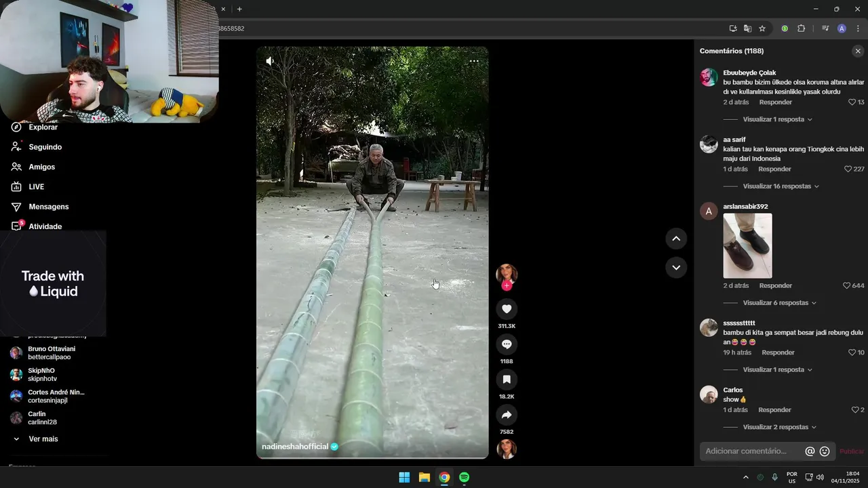Open Mensagens in sidebar

[48, 207]
